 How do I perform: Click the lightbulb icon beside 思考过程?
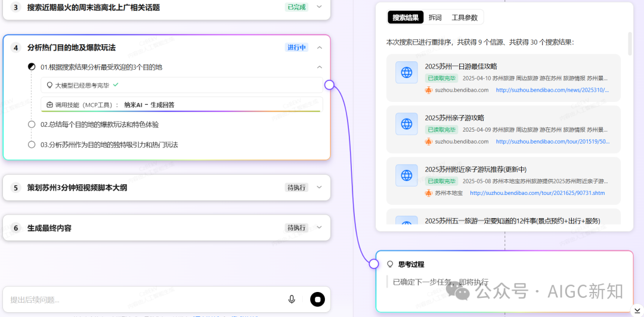390,264
